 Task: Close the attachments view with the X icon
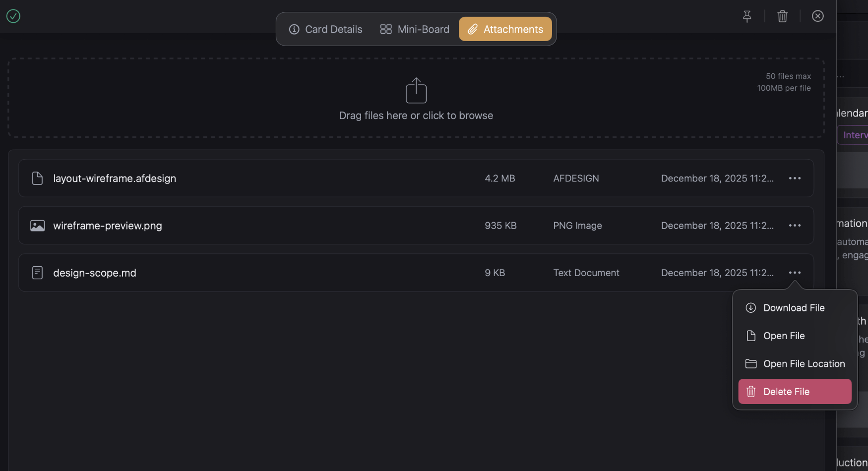(817, 16)
